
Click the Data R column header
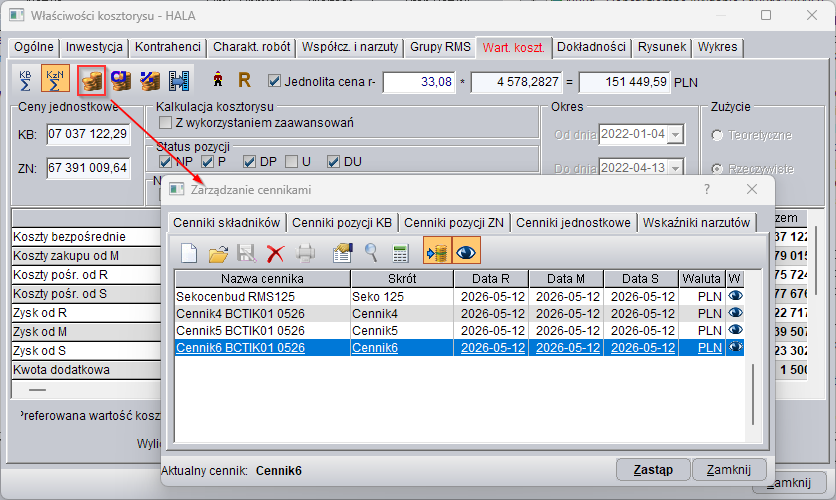pos(491,279)
